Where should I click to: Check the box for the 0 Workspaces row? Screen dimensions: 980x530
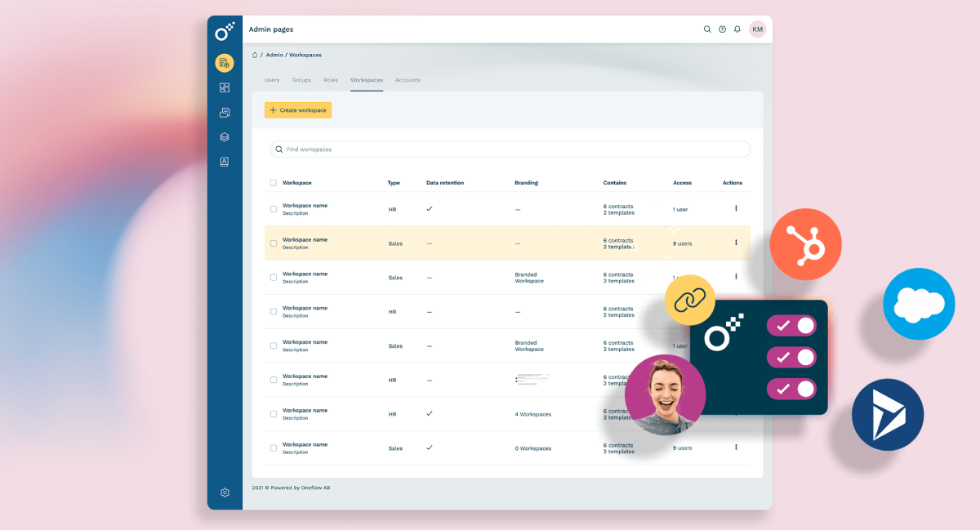pyautogui.click(x=274, y=448)
